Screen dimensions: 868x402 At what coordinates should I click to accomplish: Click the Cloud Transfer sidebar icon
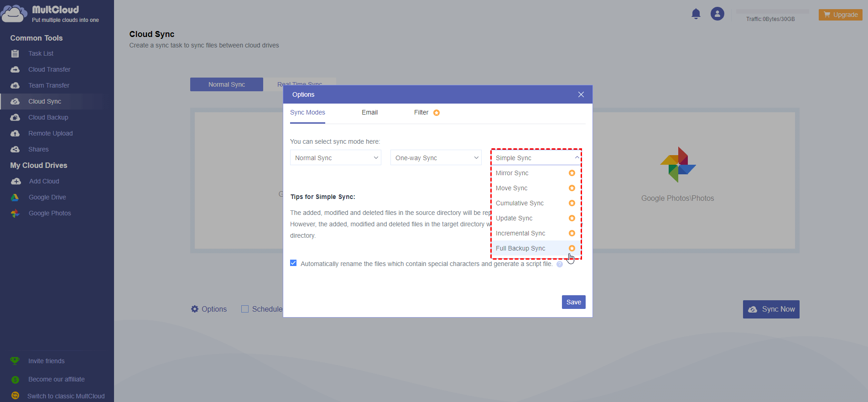15,70
